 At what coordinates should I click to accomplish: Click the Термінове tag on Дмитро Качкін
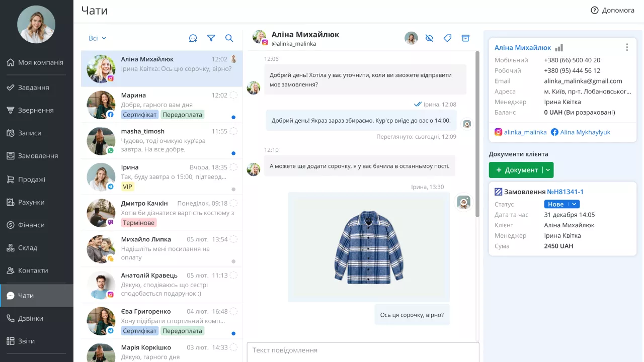pyautogui.click(x=139, y=223)
